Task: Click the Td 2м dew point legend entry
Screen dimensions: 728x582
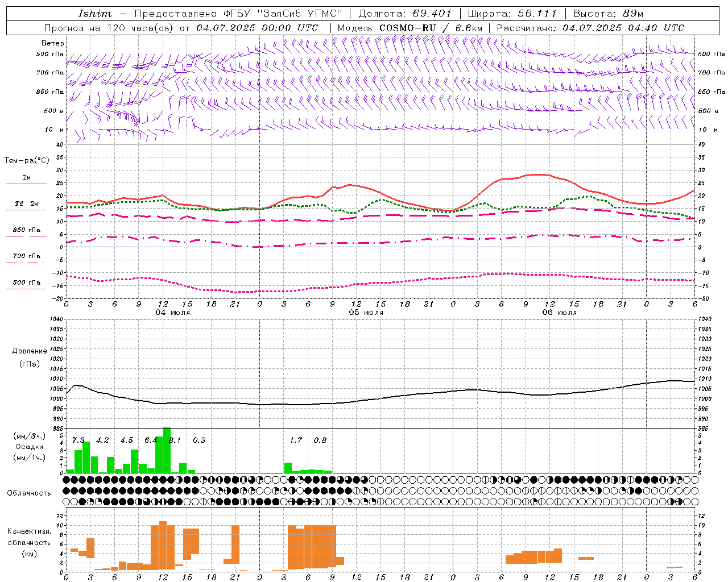Action: pos(27,203)
